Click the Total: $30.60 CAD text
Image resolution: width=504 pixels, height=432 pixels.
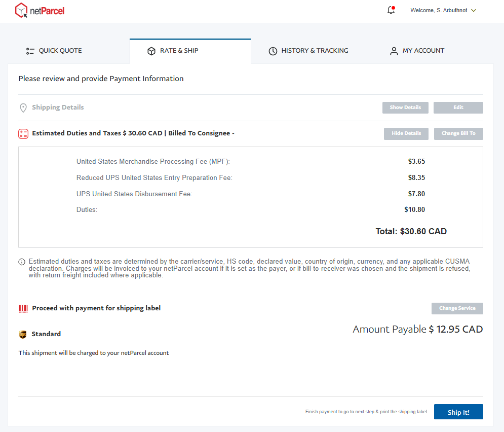[411, 232]
